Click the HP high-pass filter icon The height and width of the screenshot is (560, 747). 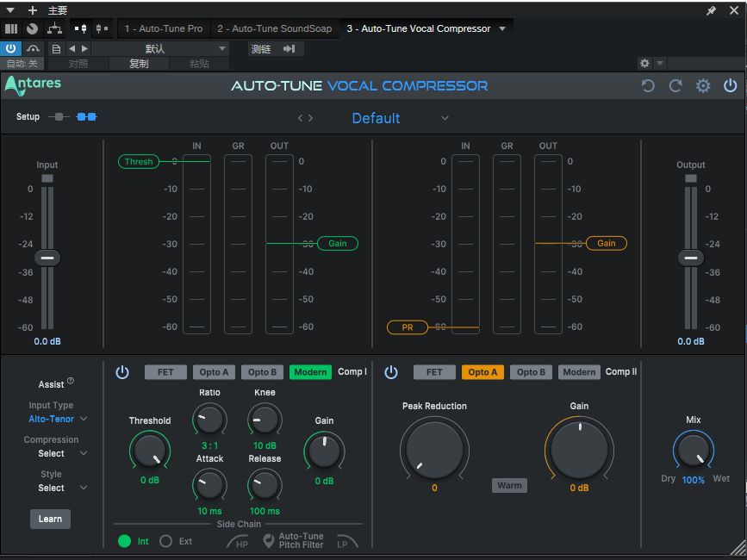[238, 541]
